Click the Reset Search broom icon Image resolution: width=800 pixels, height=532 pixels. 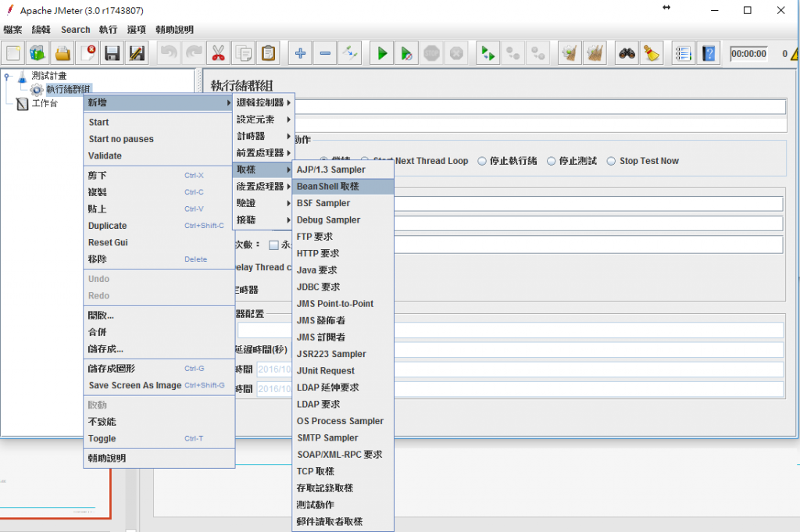tap(652, 54)
